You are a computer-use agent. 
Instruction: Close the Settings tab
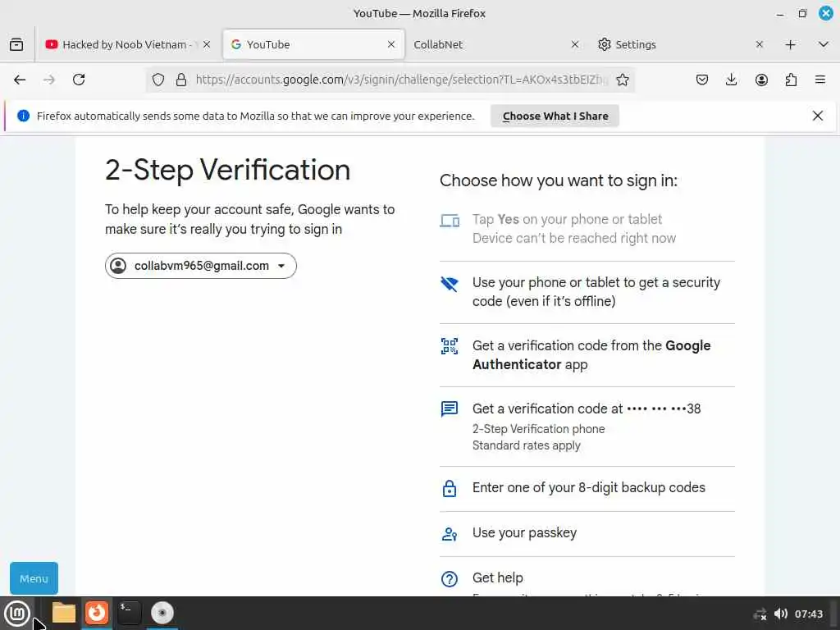click(x=759, y=44)
